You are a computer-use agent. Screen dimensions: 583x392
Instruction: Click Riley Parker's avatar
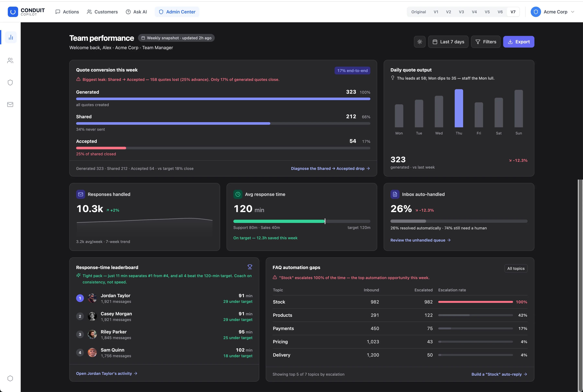point(92,334)
